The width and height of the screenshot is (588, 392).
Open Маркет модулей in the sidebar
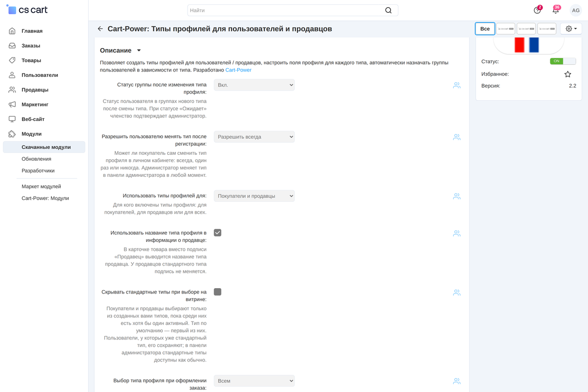[x=41, y=186]
